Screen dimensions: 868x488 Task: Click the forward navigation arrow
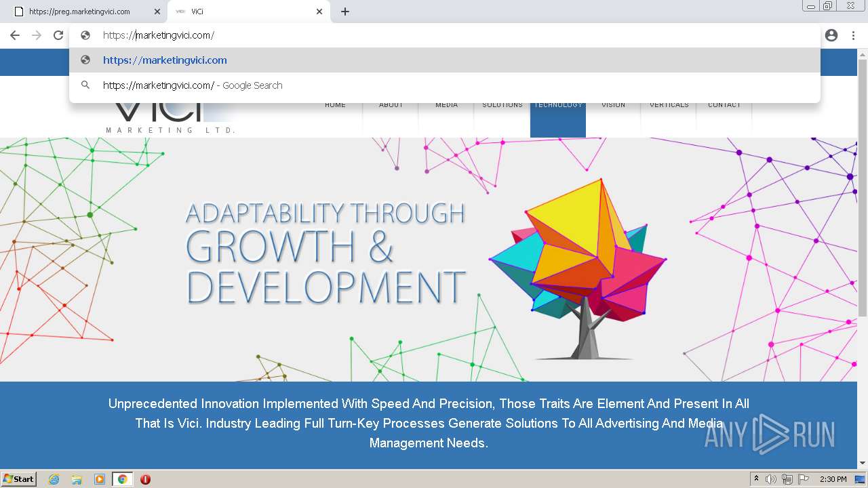click(37, 35)
